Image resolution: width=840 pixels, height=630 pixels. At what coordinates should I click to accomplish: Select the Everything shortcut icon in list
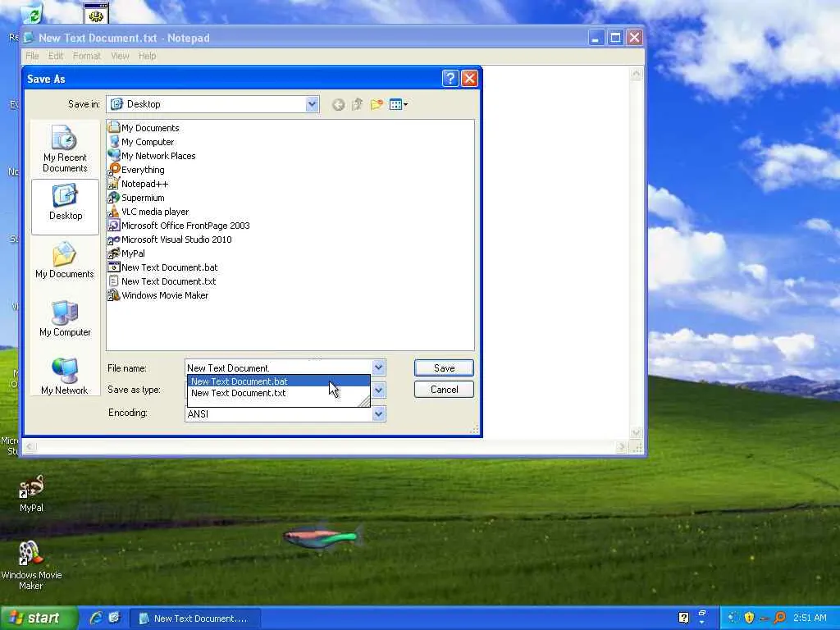113,169
